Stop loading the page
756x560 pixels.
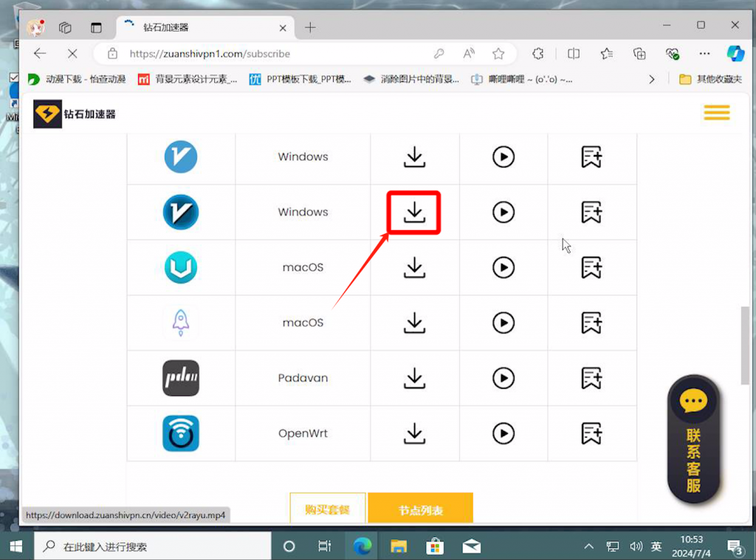[x=72, y=54]
